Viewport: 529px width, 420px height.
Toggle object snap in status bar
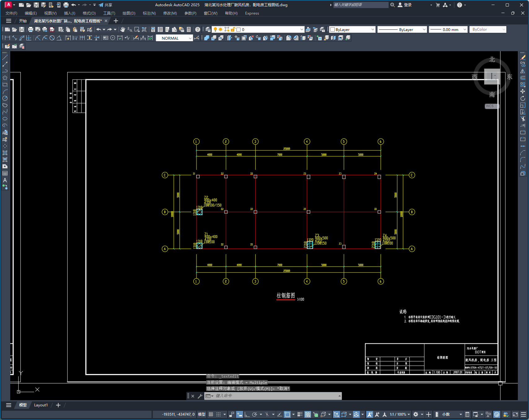287,414
